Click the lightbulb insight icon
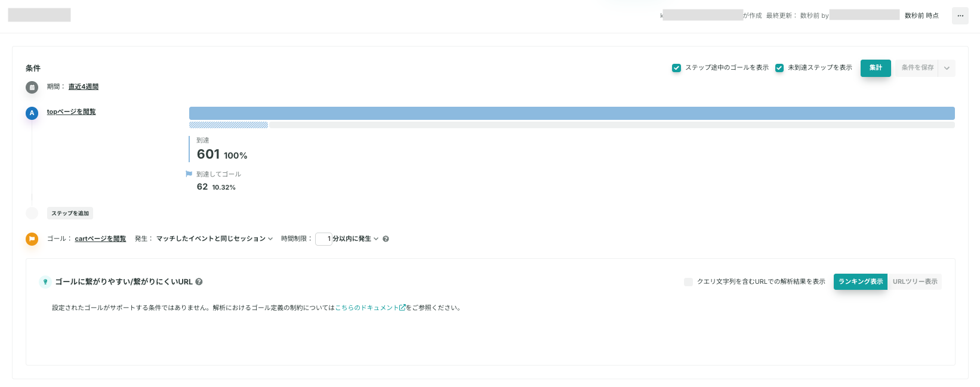Viewport: 980px width, 387px height. 45,282
